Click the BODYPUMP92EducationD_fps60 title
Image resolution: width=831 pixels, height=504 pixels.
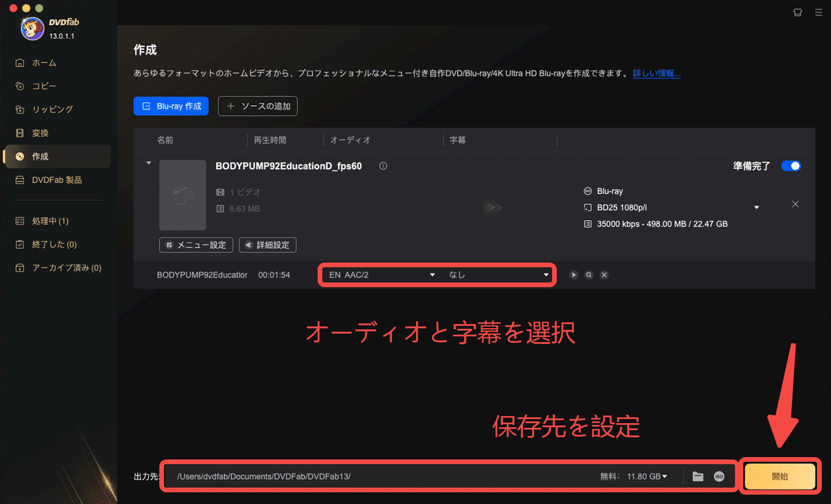pos(289,166)
